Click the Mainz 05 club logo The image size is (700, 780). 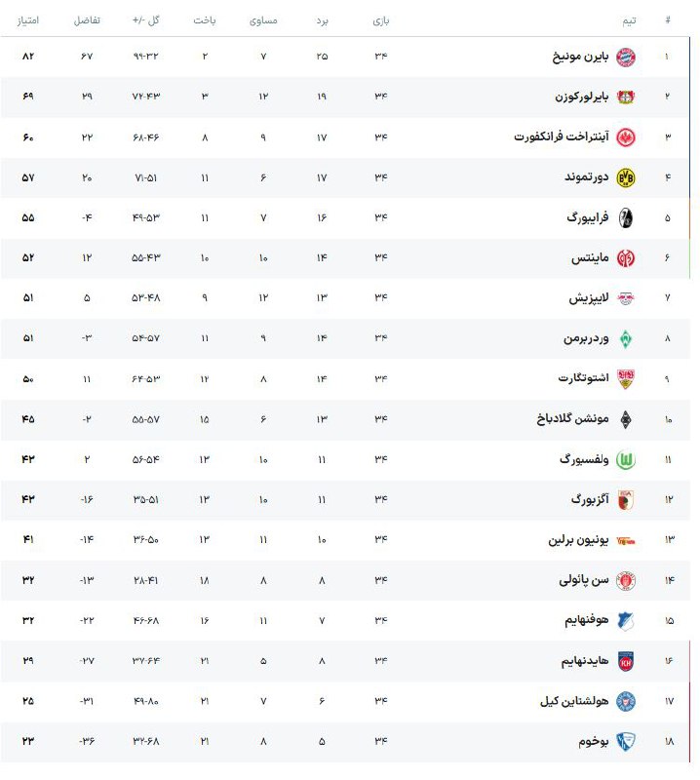coord(626,258)
